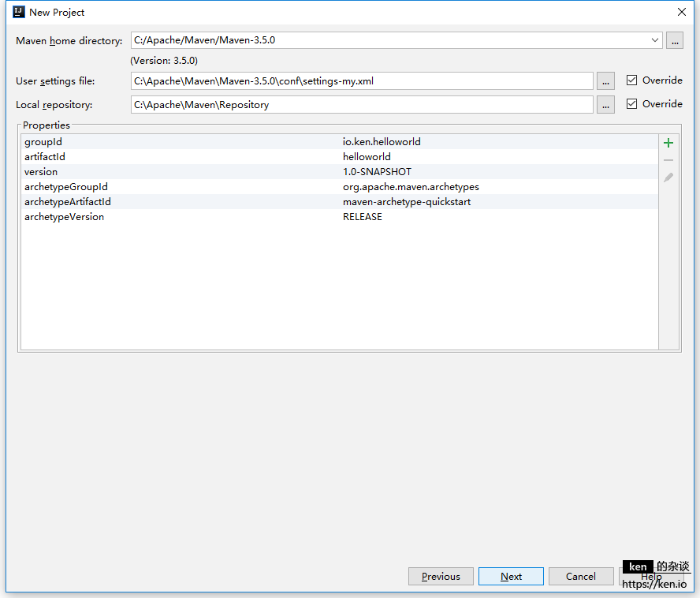Click the Previous button
The height and width of the screenshot is (598, 700).
pyautogui.click(x=441, y=577)
